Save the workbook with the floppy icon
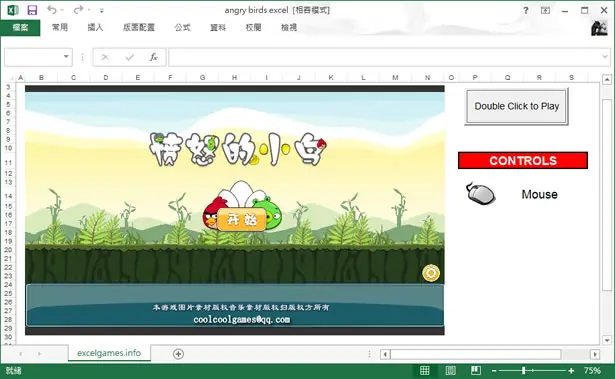This screenshot has height=379, width=615. [x=32, y=10]
